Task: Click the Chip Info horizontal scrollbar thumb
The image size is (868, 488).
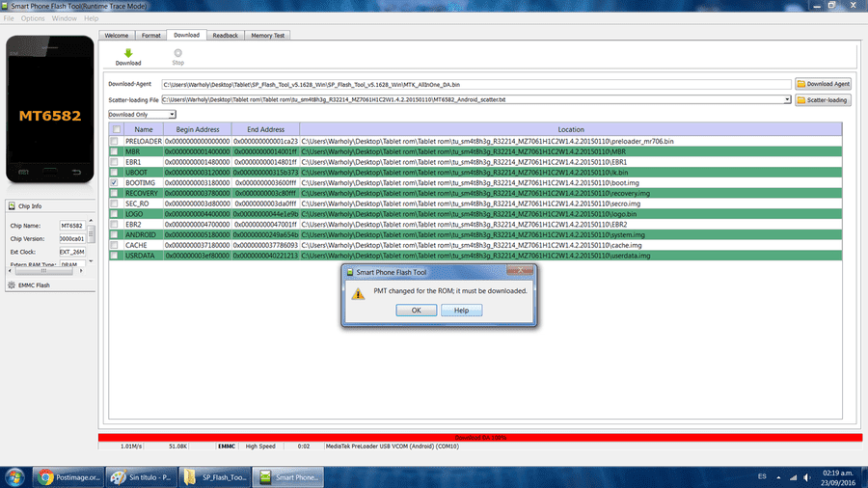Action: (x=43, y=271)
